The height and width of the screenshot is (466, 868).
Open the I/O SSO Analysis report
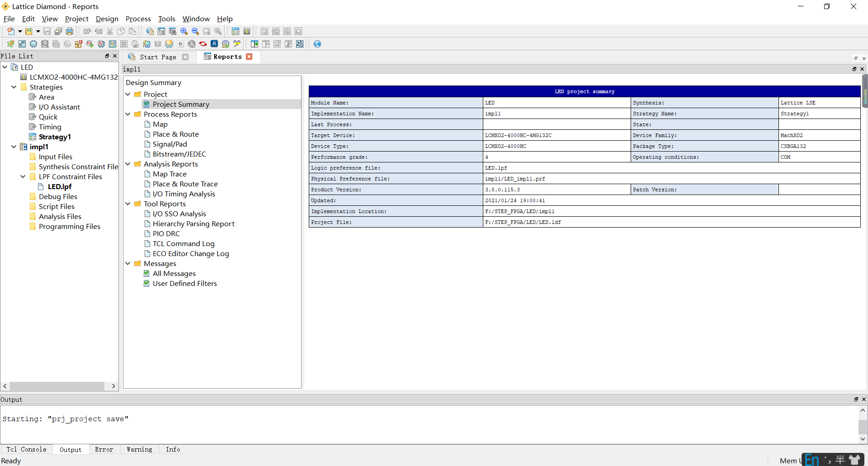179,214
